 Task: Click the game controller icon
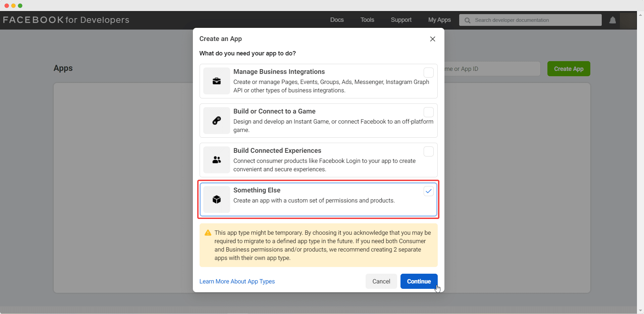(x=217, y=121)
